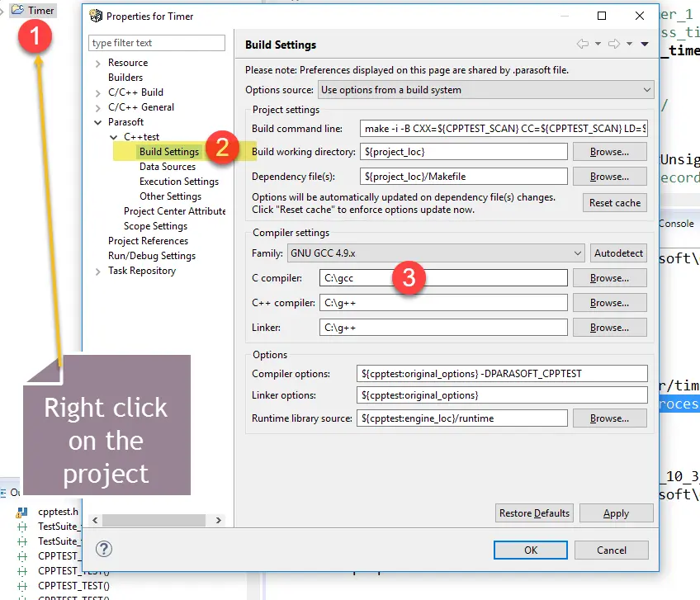The image size is (700, 600).
Task: Click the Linker options field
Action: pos(502,395)
